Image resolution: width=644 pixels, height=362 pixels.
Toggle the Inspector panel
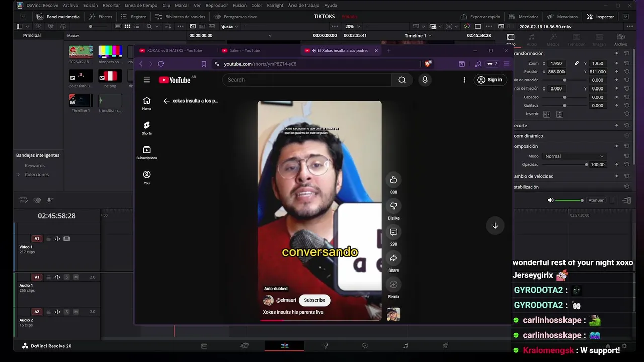click(x=600, y=17)
